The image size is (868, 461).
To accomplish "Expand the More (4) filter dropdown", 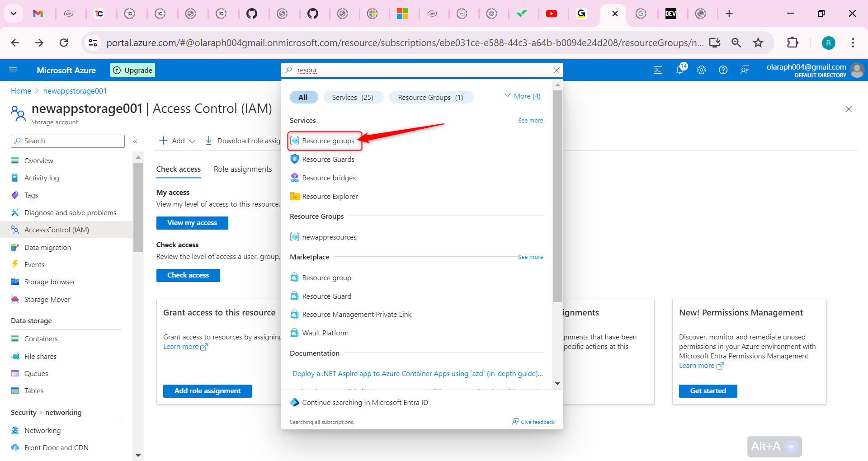I will pyautogui.click(x=522, y=96).
